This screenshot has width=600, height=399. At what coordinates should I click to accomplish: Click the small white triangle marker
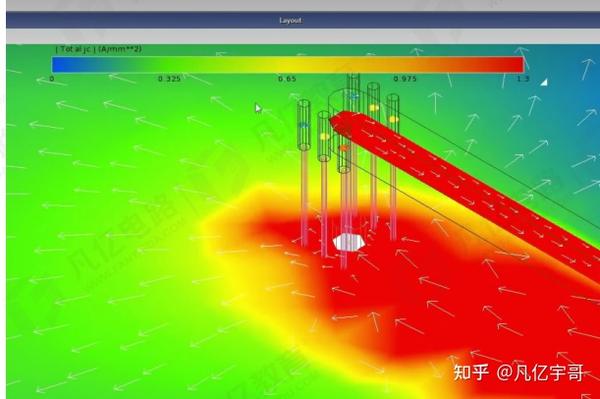(544, 82)
